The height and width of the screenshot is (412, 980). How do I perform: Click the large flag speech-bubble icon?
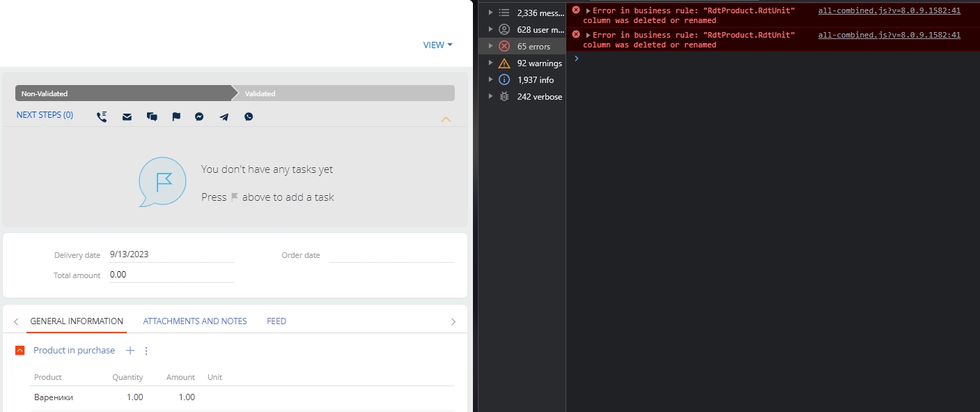point(162,182)
